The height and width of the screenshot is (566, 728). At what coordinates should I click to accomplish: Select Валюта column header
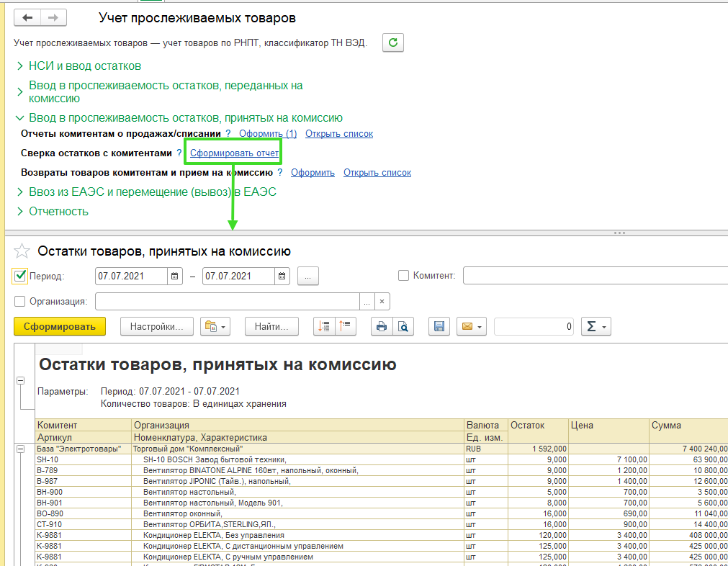(487, 425)
